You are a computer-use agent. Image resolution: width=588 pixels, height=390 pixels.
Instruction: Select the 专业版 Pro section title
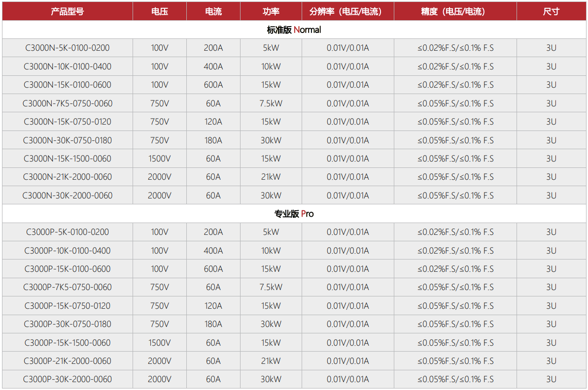coord(294,214)
